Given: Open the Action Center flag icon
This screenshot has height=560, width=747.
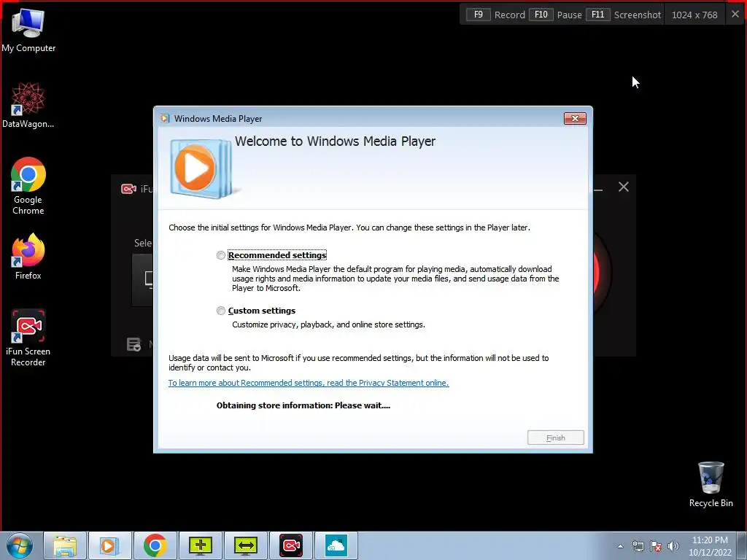Looking at the screenshot, I should (656, 546).
